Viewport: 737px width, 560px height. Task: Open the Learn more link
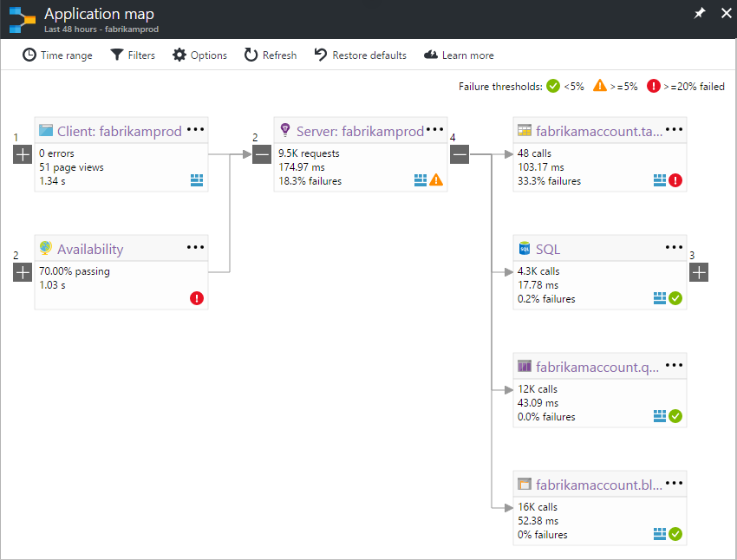pos(459,55)
